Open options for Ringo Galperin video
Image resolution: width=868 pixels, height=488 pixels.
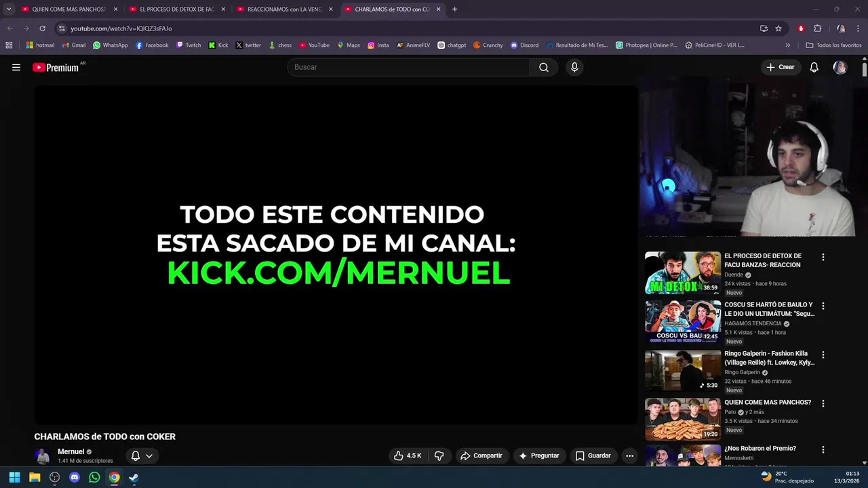click(x=823, y=354)
